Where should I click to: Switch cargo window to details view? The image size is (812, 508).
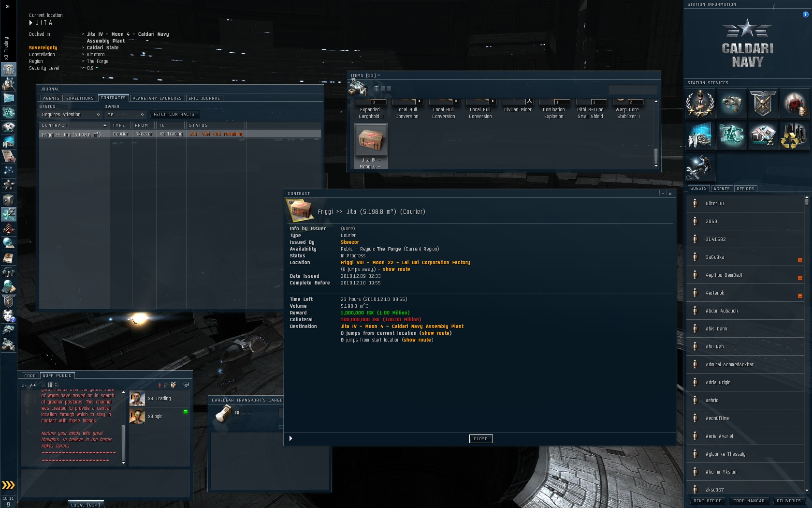coord(244,413)
